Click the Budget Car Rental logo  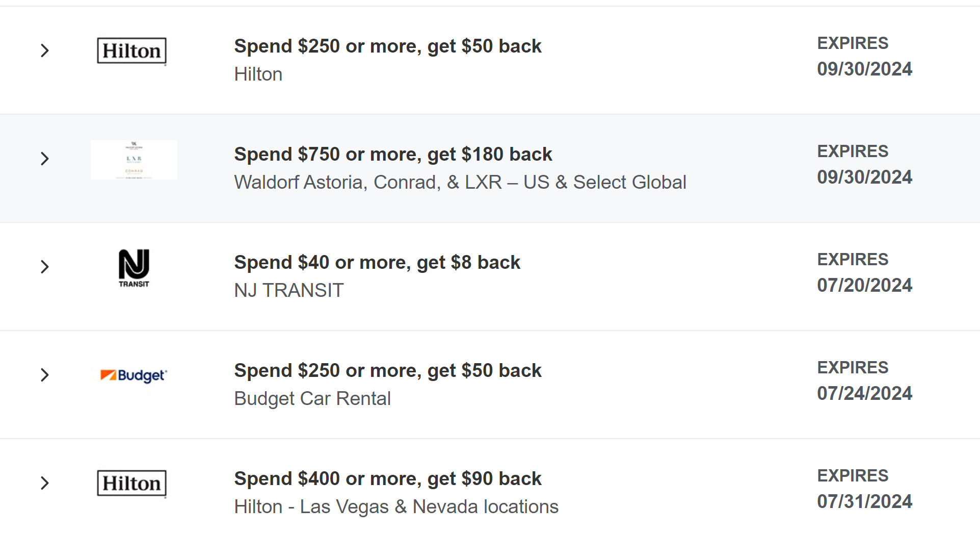coord(134,375)
